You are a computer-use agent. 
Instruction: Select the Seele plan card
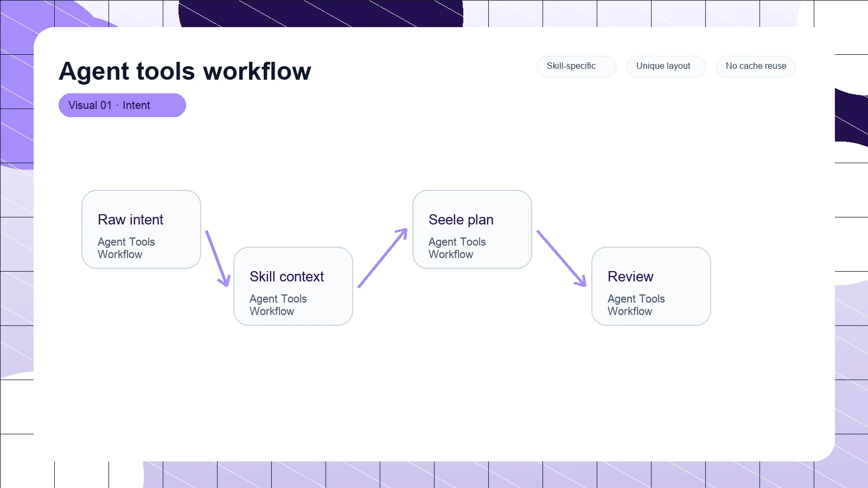(472, 229)
